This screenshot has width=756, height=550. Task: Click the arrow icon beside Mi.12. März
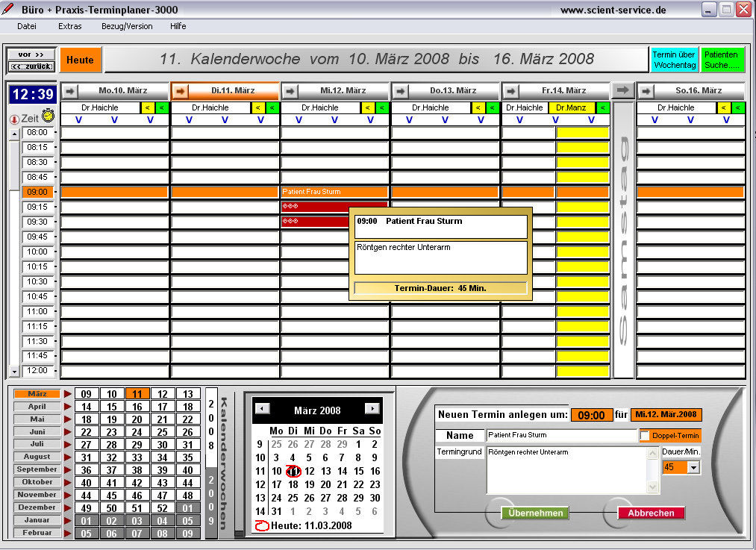click(x=290, y=90)
